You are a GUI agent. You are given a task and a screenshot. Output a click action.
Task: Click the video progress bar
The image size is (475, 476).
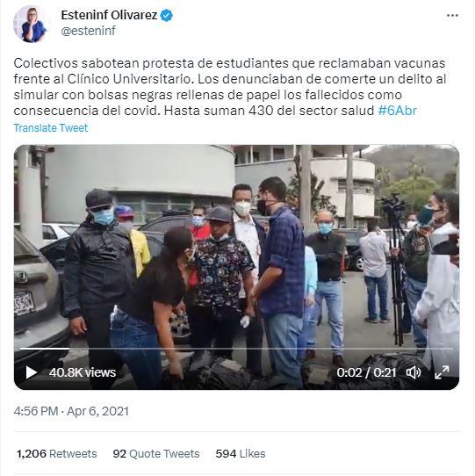236,349
